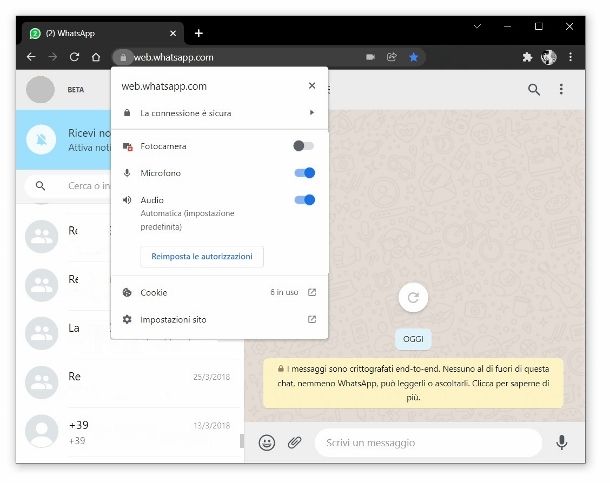
Task: Click the end-to-end encryption notice
Action: click(x=413, y=383)
